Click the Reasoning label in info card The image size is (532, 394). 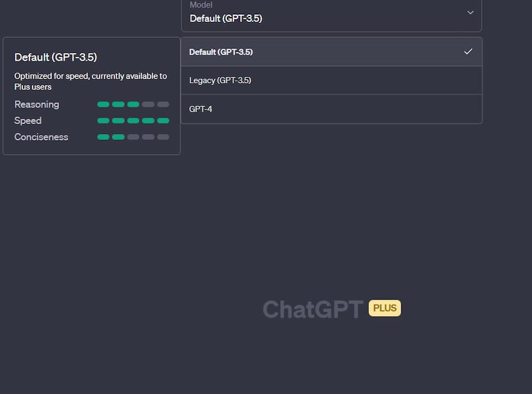pos(37,105)
